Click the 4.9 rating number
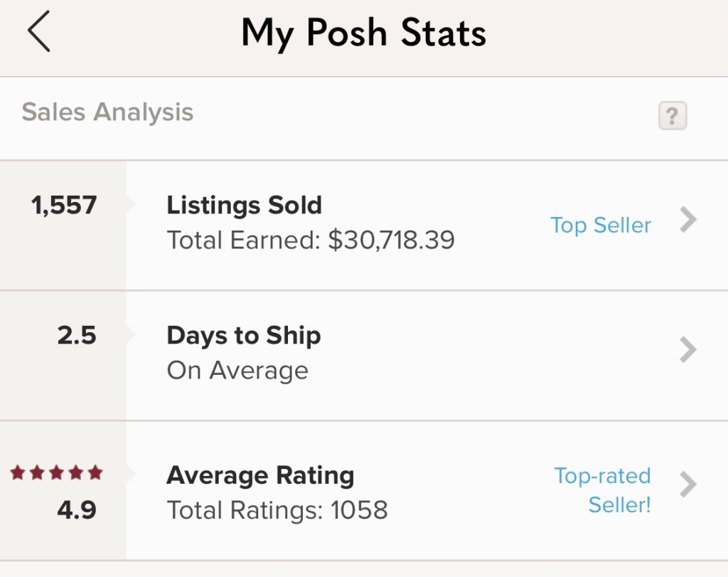Screen dimensions: 728x577 77,509
